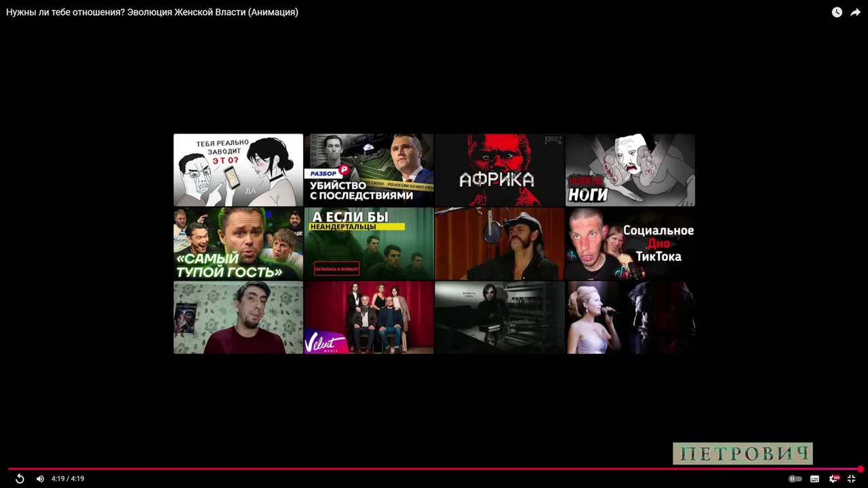
Task: Open 'Убийство с последствиями' suggested video
Action: [369, 169]
